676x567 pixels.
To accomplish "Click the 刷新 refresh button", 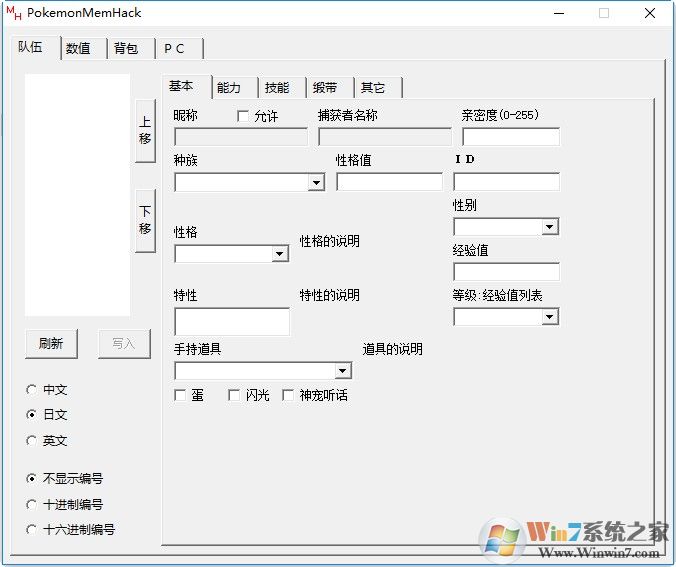I will pos(51,343).
